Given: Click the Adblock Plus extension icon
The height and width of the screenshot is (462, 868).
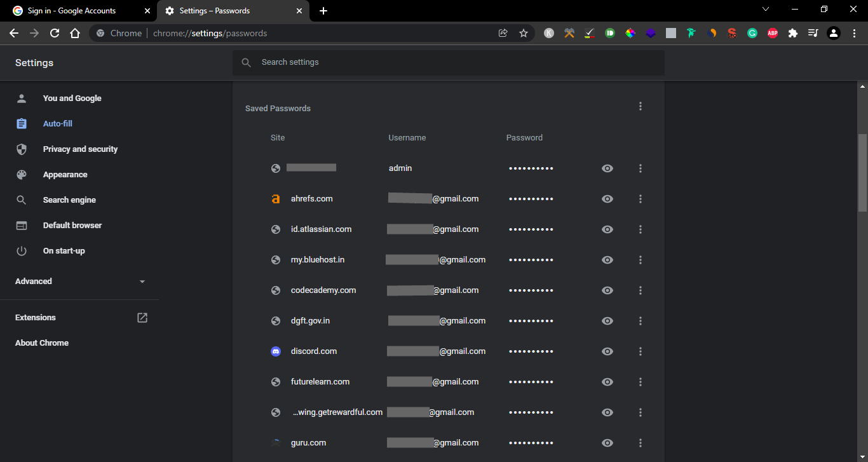Looking at the screenshot, I should 773,33.
